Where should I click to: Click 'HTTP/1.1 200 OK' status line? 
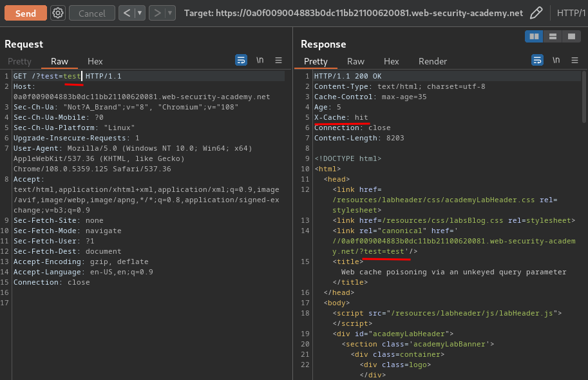pos(348,76)
